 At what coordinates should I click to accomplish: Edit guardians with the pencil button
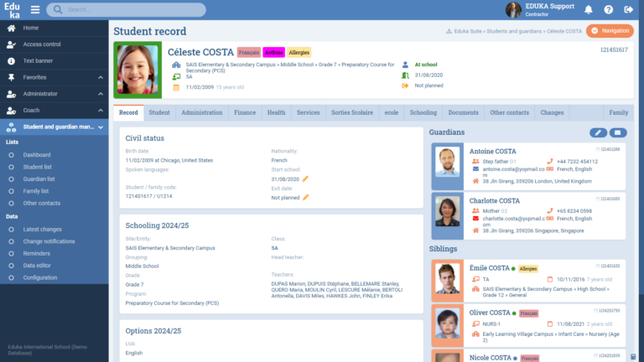[598, 132]
